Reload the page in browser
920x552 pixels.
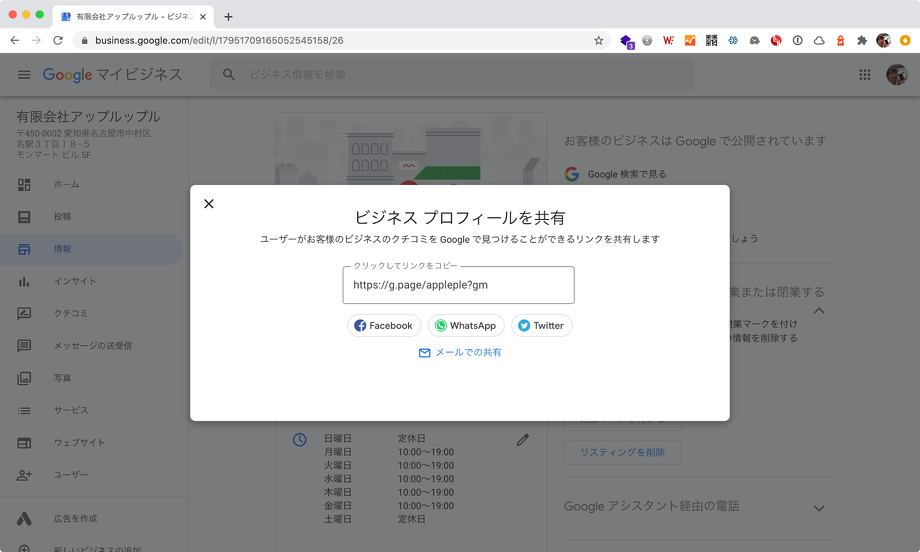[x=58, y=40]
